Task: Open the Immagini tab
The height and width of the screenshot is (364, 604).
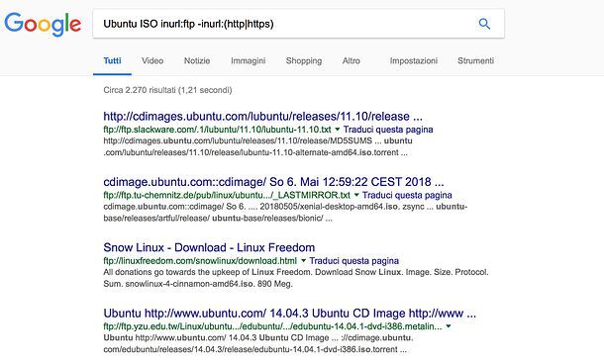Action: click(249, 60)
